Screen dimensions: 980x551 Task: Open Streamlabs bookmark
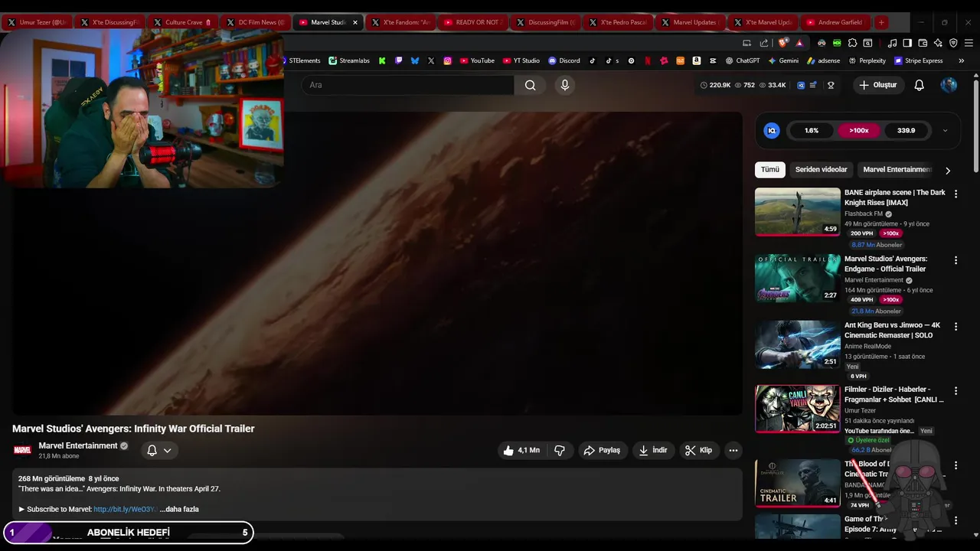coord(349,60)
